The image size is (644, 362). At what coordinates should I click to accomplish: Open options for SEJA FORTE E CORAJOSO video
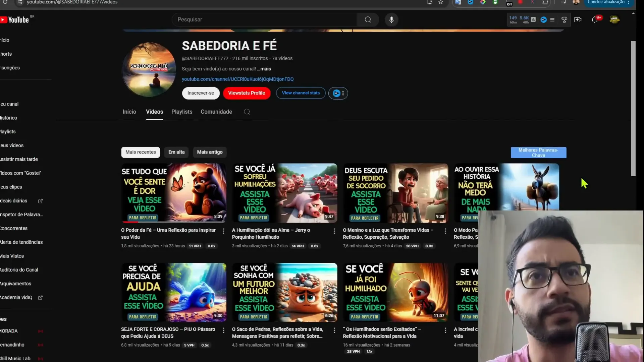[224, 330]
